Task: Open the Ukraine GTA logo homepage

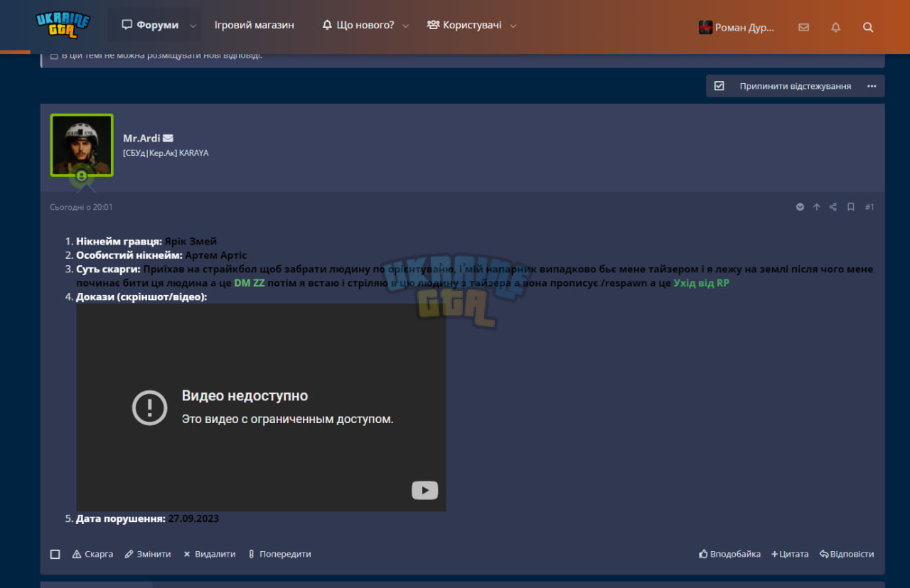Action: click(63, 25)
